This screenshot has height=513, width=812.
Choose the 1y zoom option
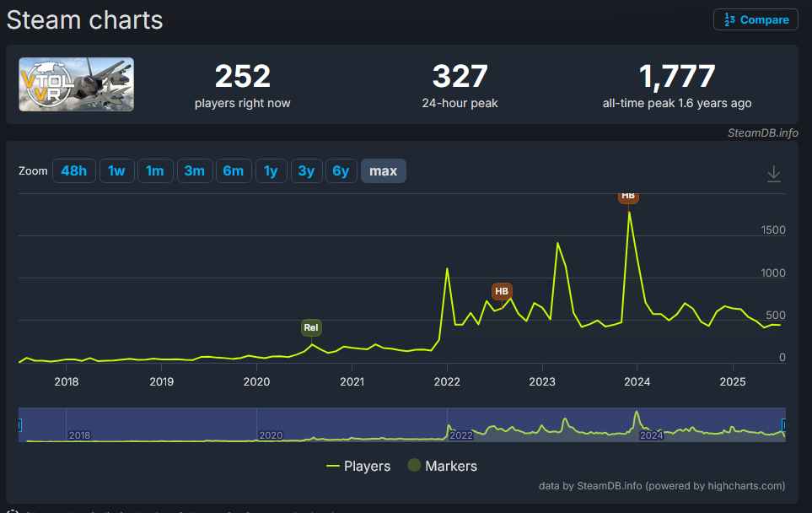coord(271,171)
